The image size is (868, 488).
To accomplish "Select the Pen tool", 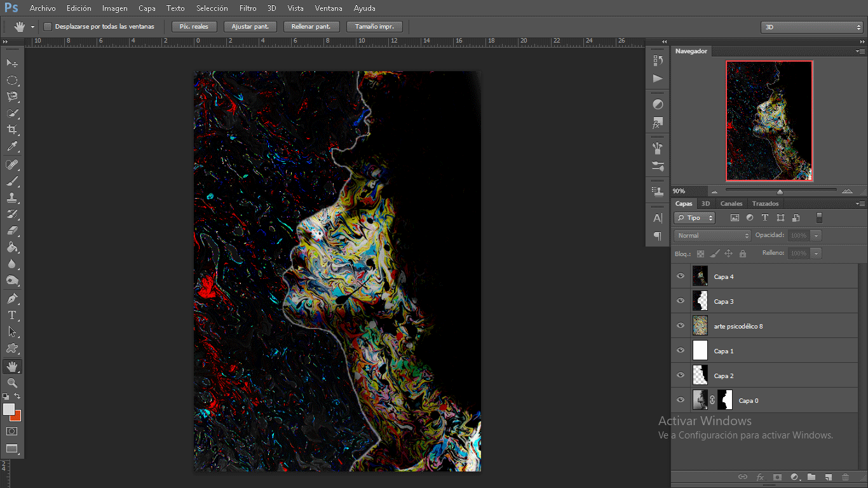I will [11, 298].
